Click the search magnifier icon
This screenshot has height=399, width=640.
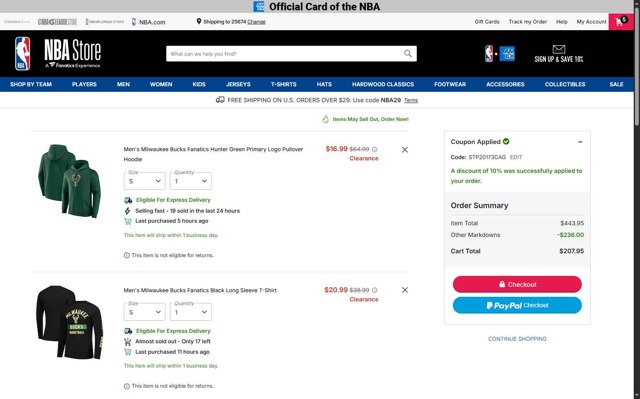pos(408,53)
